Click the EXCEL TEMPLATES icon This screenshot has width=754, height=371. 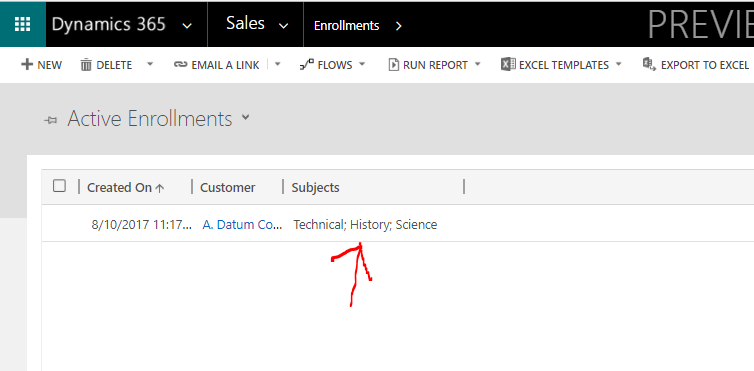508,64
